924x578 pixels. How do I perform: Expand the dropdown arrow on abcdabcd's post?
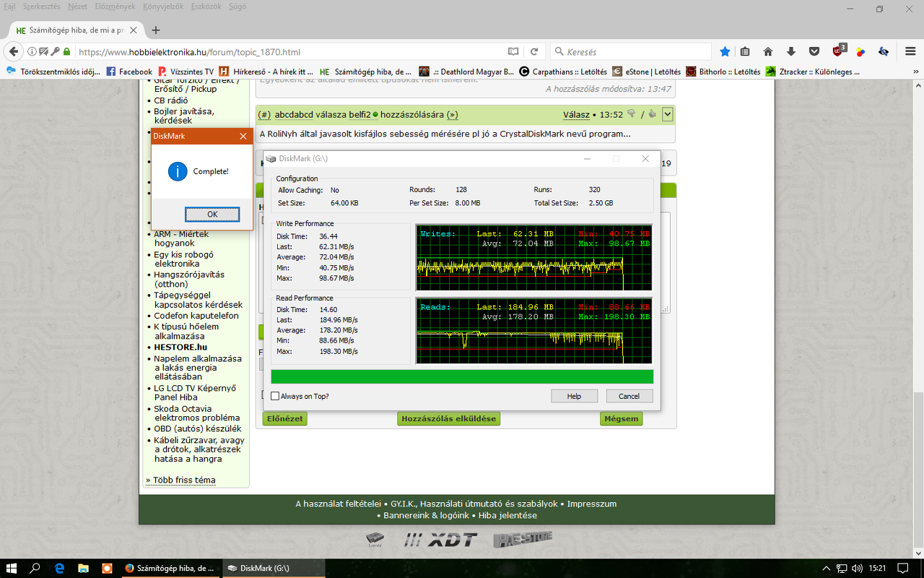(668, 114)
